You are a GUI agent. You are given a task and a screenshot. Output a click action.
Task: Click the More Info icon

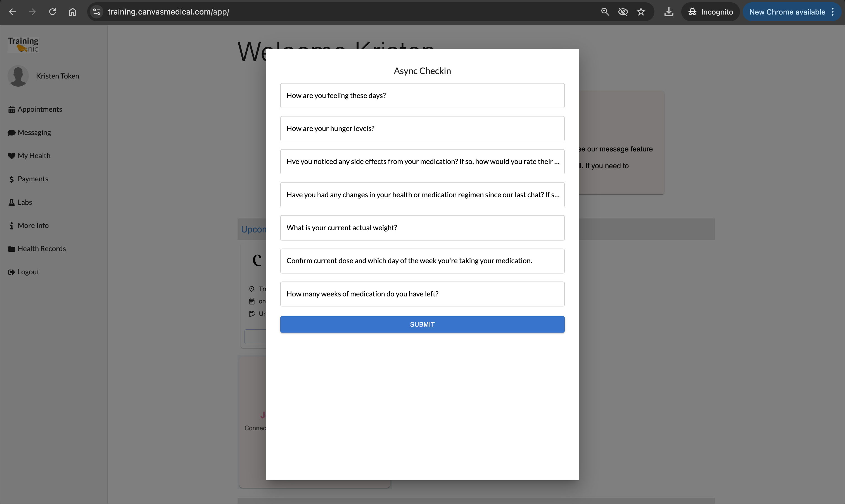[12, 225]
